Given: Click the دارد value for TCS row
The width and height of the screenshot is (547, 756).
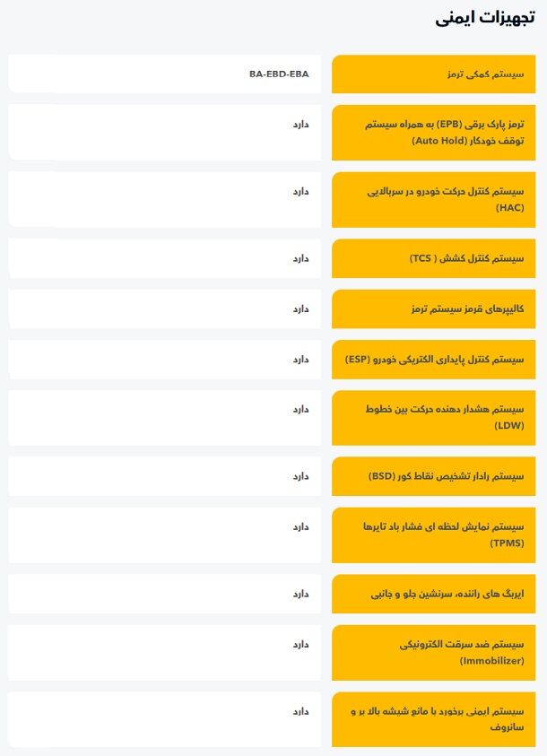Looking at the screenshot, I should 300,258.
